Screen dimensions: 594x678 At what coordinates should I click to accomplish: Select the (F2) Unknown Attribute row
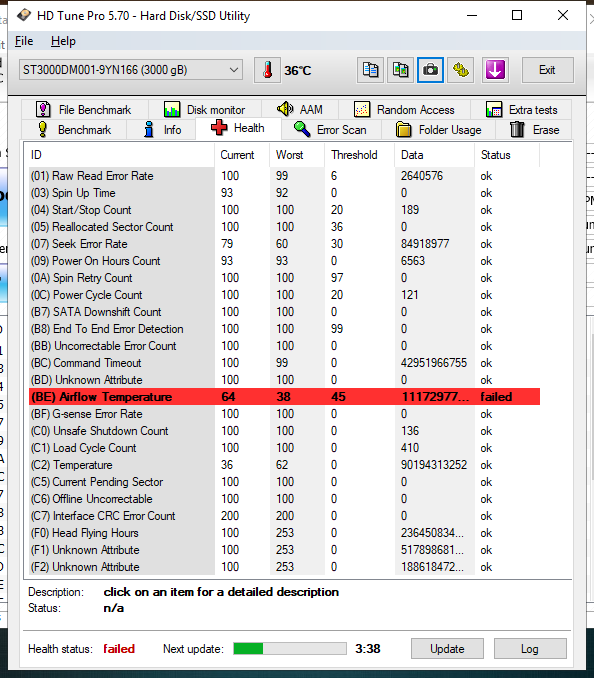(x=284, y=567)
